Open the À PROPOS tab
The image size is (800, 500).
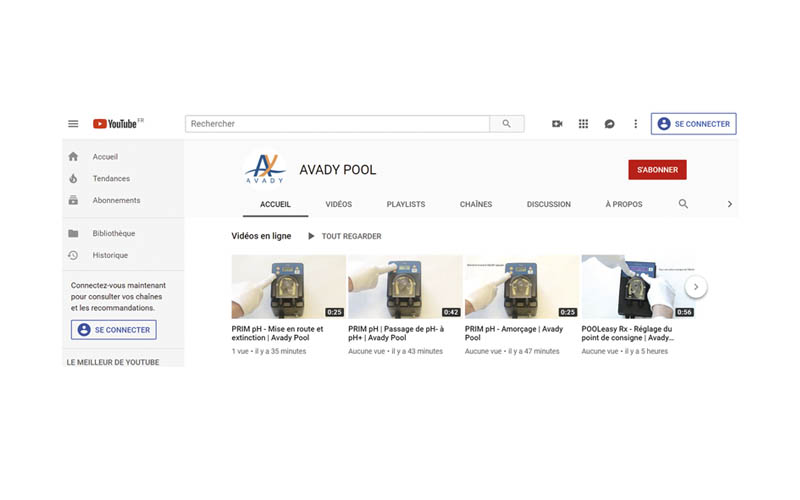point(624,204)
